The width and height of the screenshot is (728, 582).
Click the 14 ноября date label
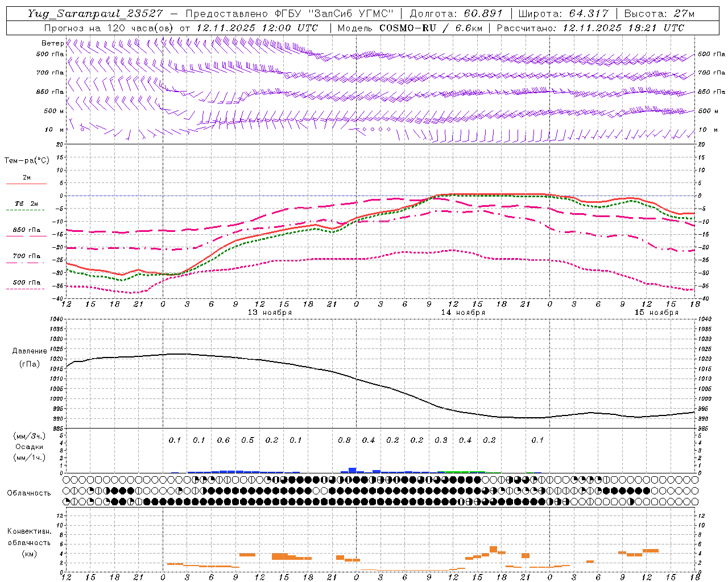pos(463,312)
